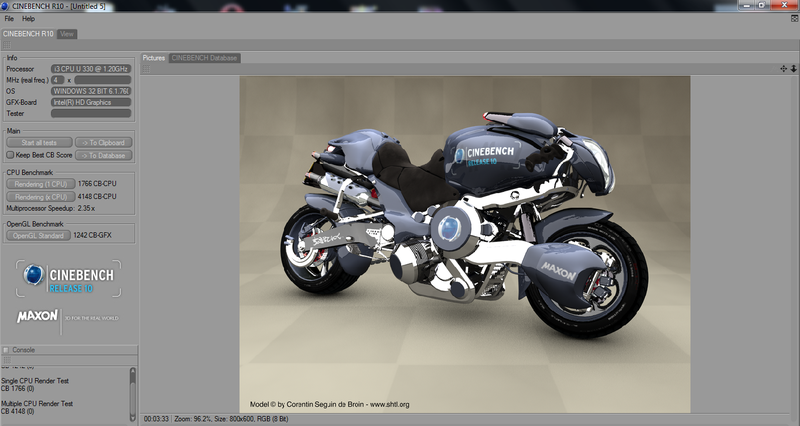Run the OpenGL Standard benchmark
800x426 pixels.
pos(38,235)
